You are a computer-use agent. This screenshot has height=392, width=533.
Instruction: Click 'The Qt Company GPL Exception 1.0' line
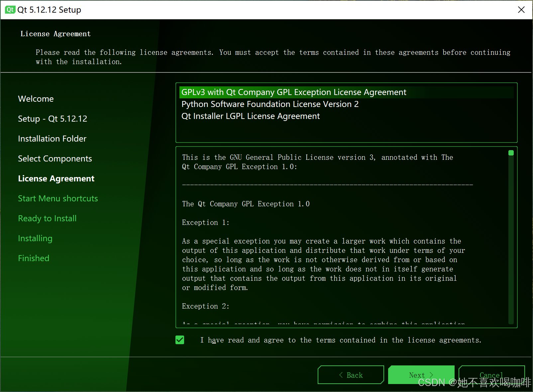point(246,204)
